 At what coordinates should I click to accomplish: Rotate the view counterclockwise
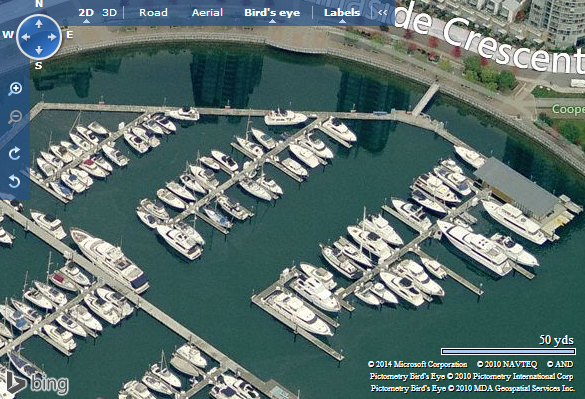14,182
